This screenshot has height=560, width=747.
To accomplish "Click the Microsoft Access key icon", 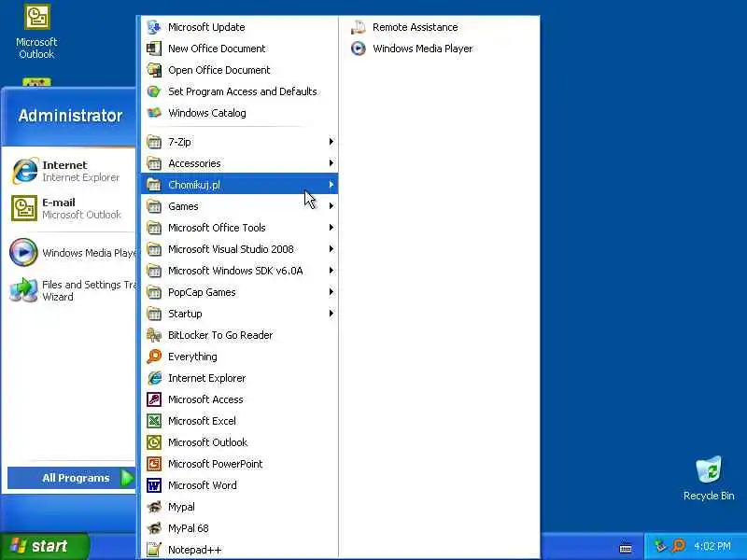I will pyautogui.click(x=154, y=399).
